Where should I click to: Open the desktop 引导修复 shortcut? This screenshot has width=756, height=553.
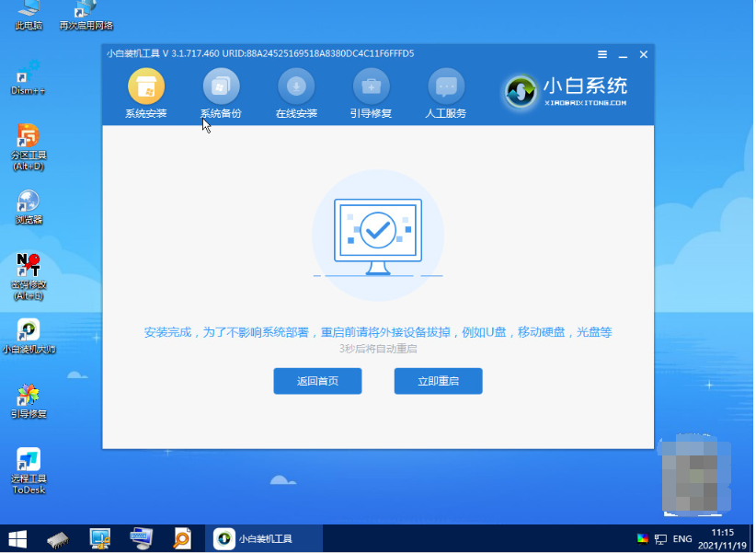(x=28, y=403)
